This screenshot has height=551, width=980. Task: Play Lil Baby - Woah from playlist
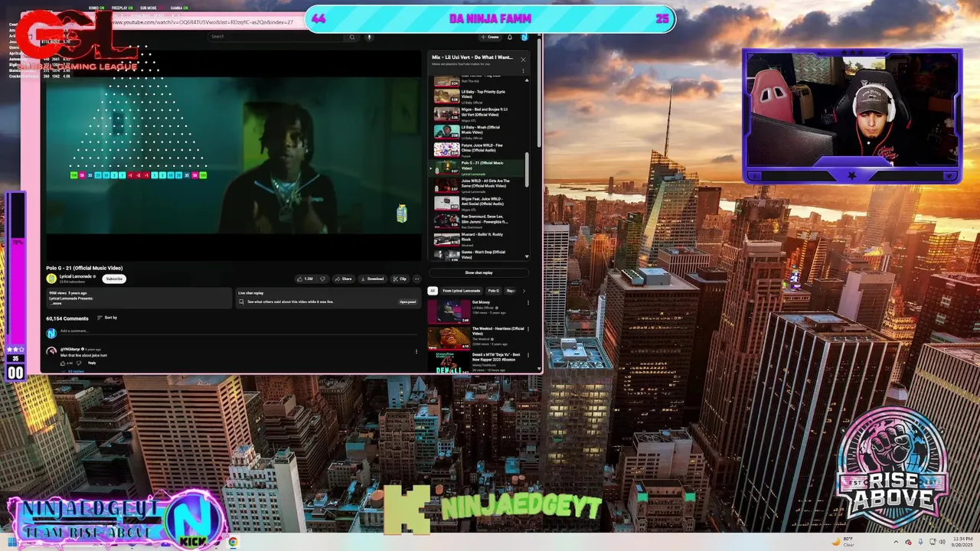point(480,132)
